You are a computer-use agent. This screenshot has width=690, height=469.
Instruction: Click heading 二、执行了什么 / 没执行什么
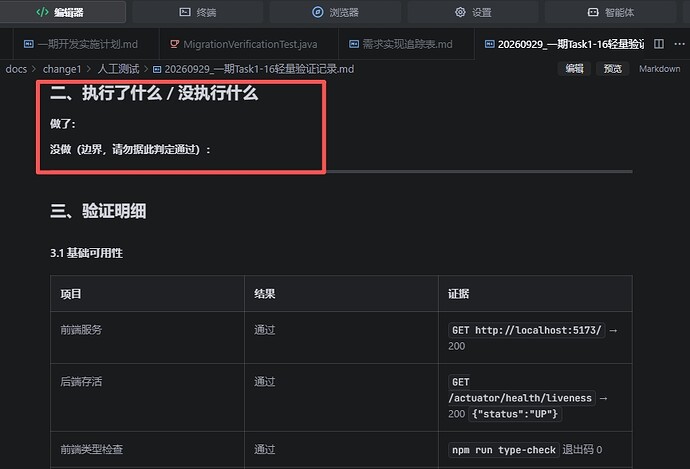pos(154,93)
